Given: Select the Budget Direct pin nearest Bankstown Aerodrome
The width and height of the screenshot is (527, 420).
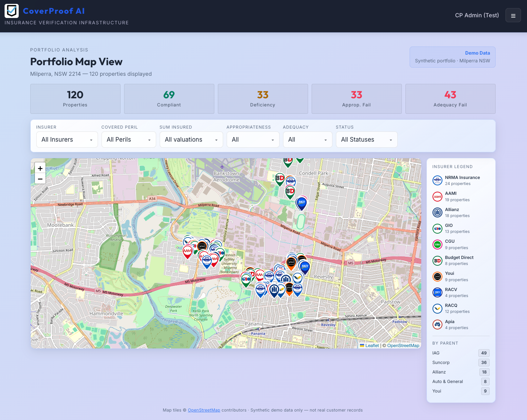Looking at the screenshot, I should tap(280, 179).
